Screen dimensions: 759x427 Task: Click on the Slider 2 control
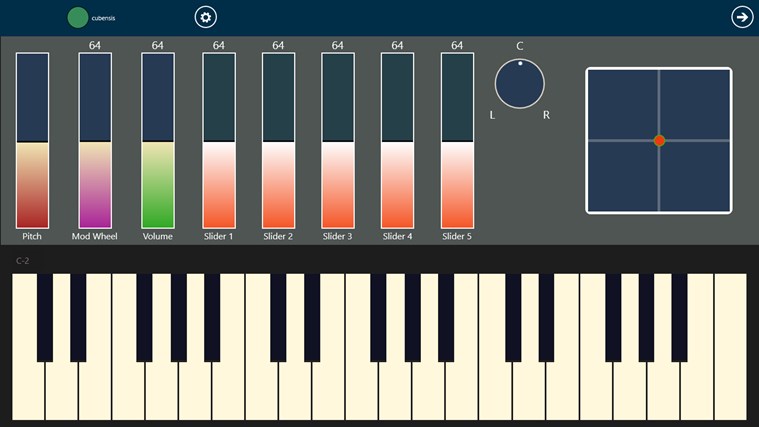click(278, 140)
